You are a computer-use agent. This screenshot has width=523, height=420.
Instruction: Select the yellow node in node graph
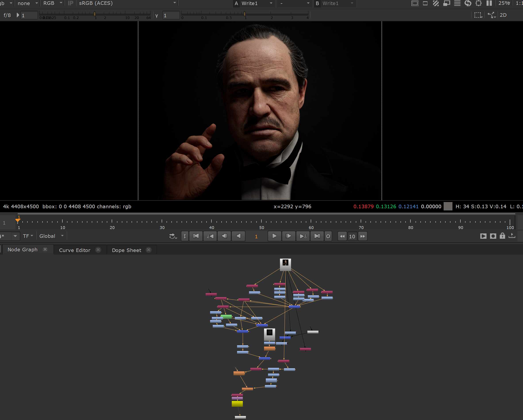click(x=237, y=404)
